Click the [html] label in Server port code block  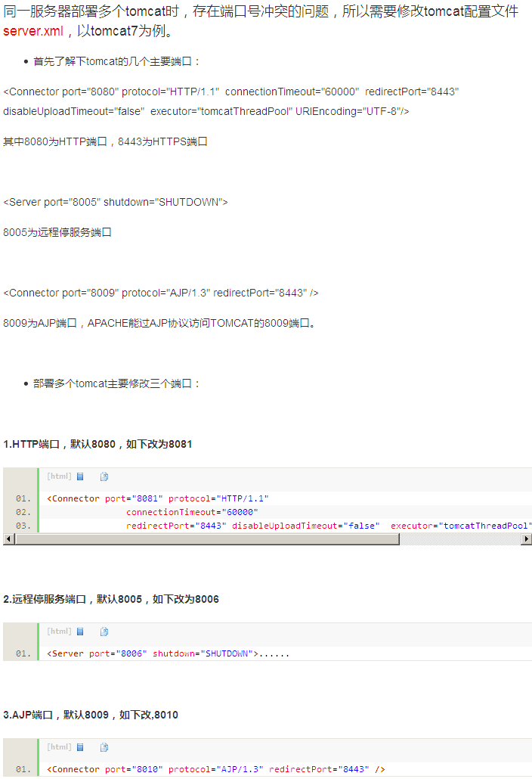59,631
